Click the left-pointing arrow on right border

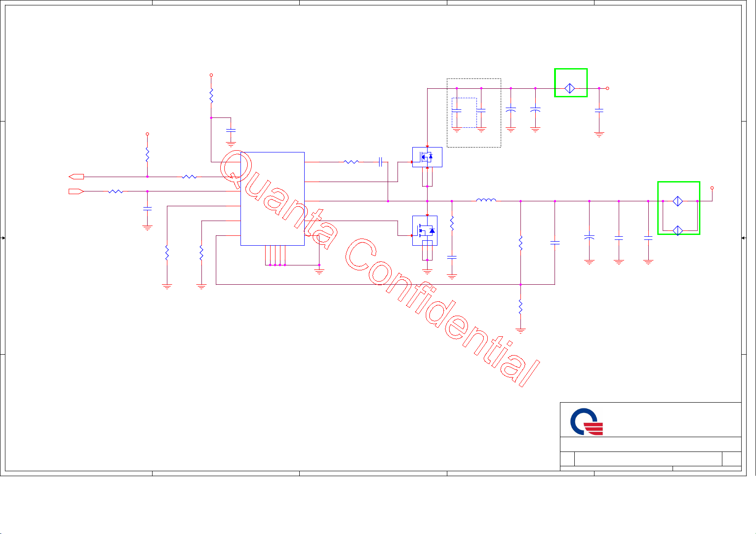744,238
